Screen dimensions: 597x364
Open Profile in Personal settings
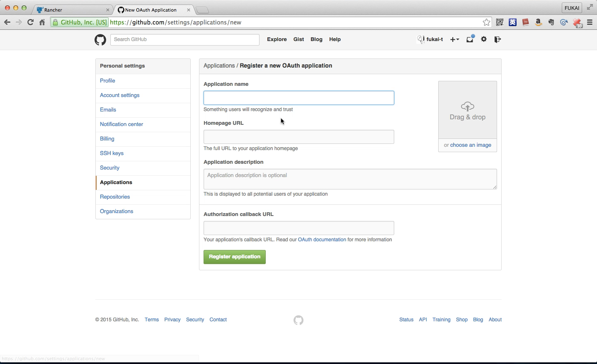click(143, 81)
